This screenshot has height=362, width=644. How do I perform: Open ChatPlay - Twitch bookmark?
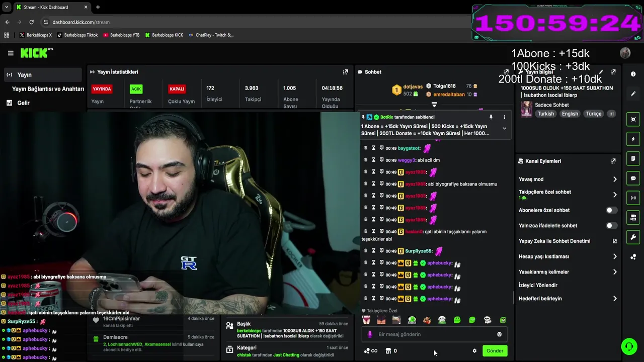[211, 35]
